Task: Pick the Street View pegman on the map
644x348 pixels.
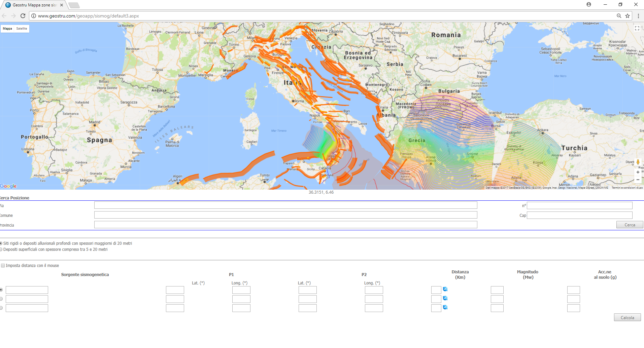Action: [x=638, y=162]
